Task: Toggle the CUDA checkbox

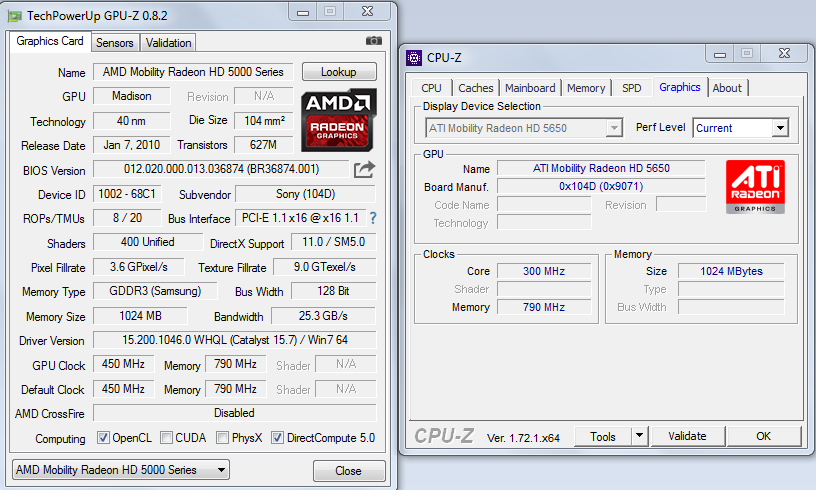Action: coord(166,437)
